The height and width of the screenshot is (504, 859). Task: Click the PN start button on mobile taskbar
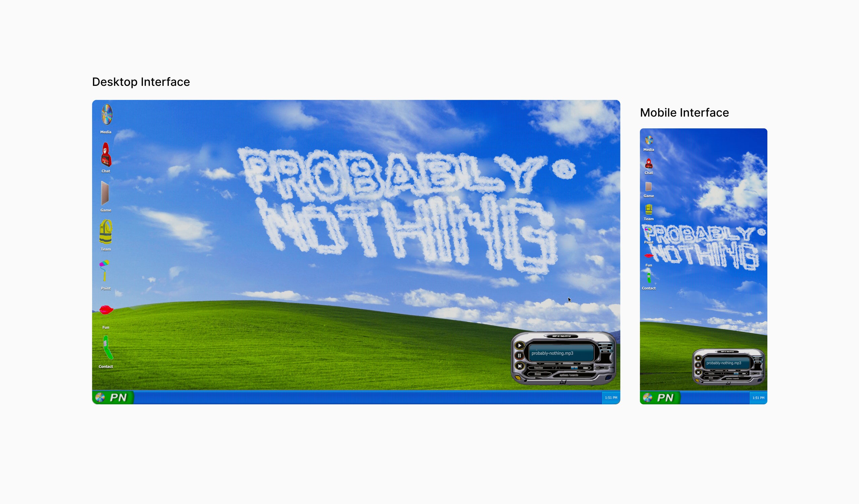click(660, 397)
